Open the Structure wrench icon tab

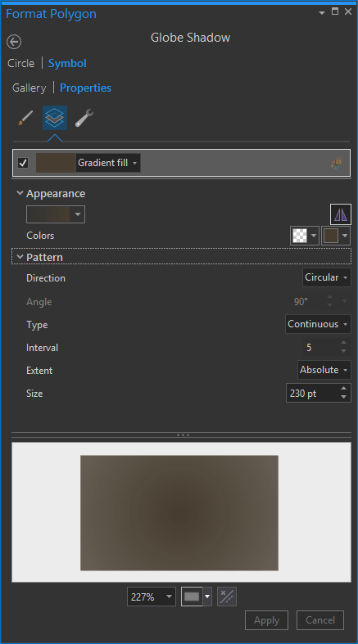point(84,118)
